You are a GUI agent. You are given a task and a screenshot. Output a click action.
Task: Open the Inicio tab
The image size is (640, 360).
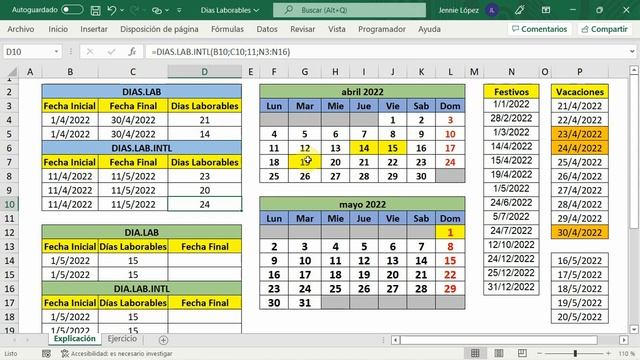click(x=58, y=29)
